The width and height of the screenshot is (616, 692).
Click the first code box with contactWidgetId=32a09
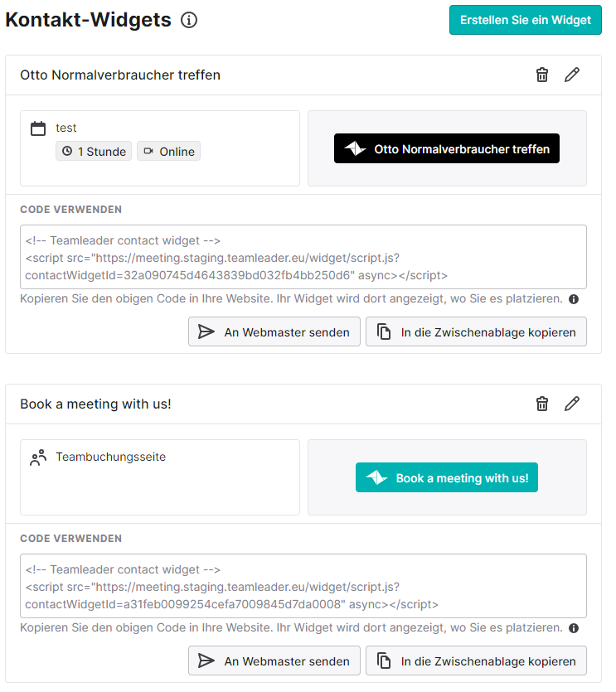[303, 257]
